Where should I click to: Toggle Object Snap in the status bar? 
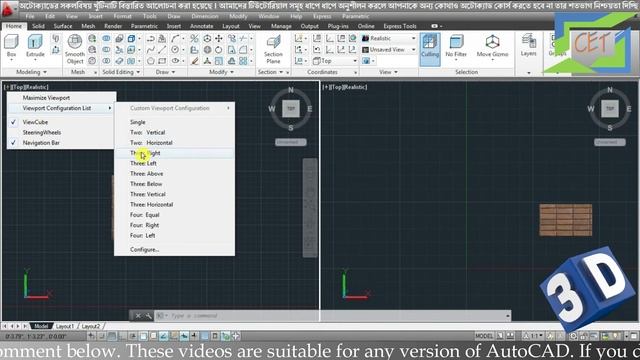pyautogui.click(x=143, y=336)
